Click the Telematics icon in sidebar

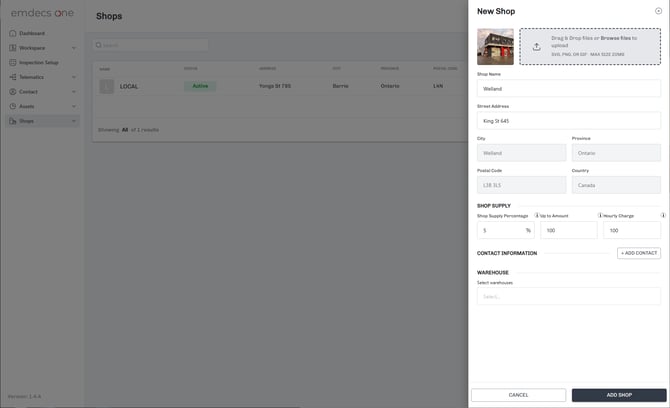(13, 77)
